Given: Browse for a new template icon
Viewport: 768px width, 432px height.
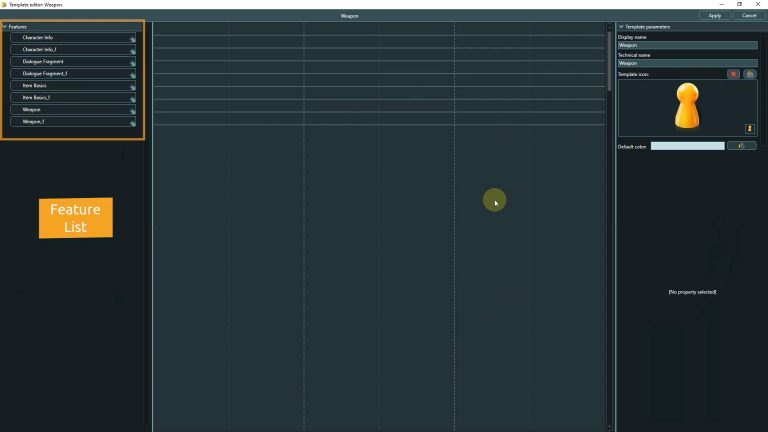Looking at the screenshot, I should (749, 74).
